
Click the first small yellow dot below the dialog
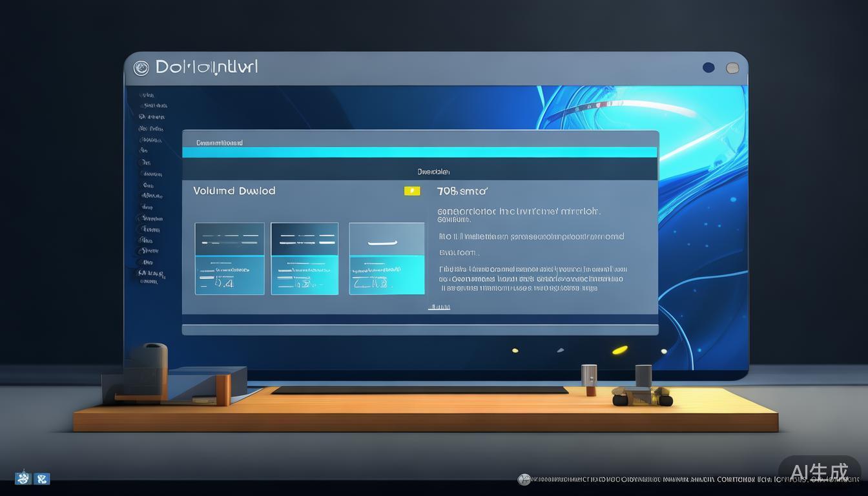[515, 351]
